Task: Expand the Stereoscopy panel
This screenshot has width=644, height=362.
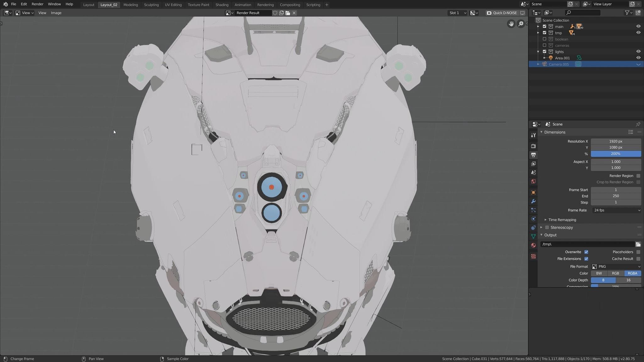Action: click(x=541, y=227)
